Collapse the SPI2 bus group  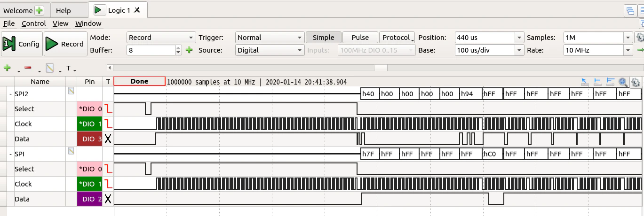point(10,94)
